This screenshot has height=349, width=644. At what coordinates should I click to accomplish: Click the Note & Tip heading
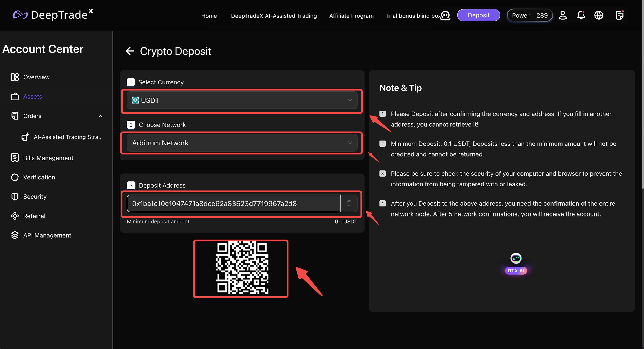[401, 88]
